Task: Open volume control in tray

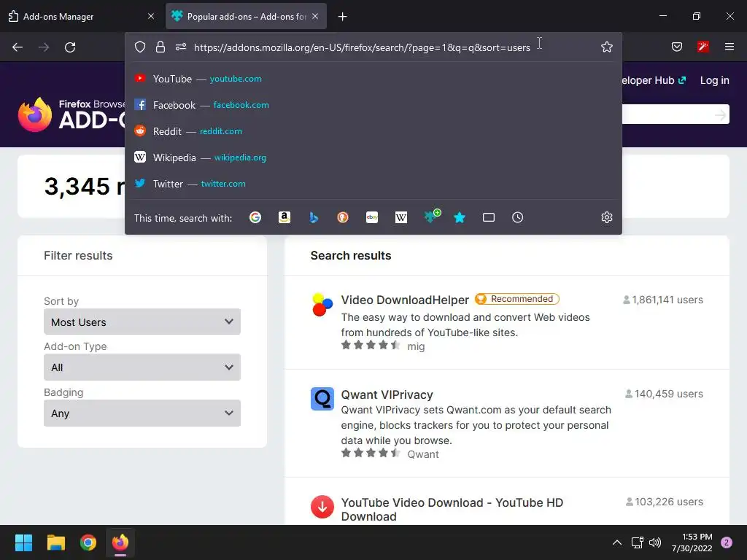Action: [x=656, y=542]
